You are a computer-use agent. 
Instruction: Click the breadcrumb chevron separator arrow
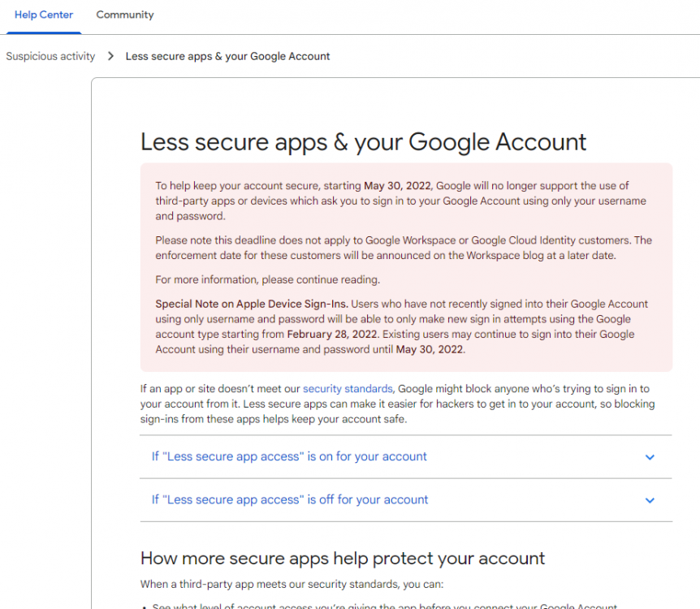[x=110, y=56]
